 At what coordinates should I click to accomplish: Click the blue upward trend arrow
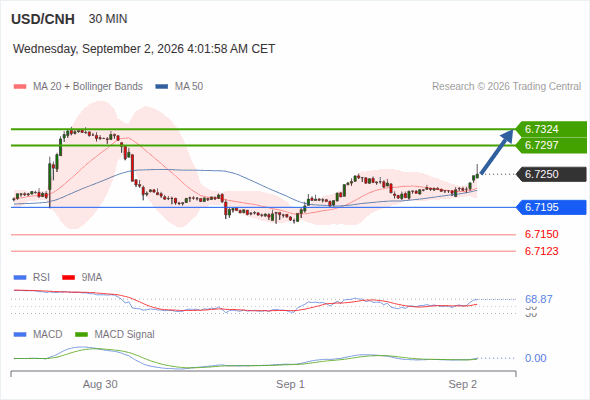(497, 152)
